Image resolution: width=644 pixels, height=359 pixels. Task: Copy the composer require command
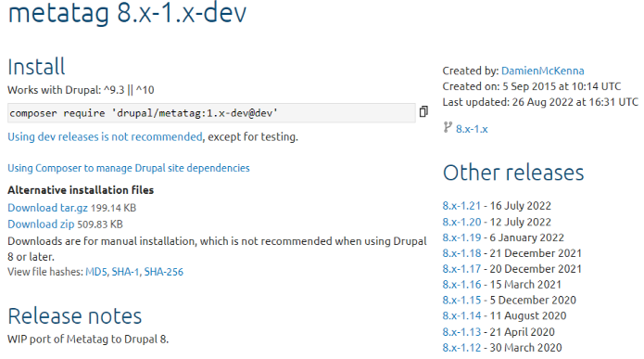click(423, 111)
